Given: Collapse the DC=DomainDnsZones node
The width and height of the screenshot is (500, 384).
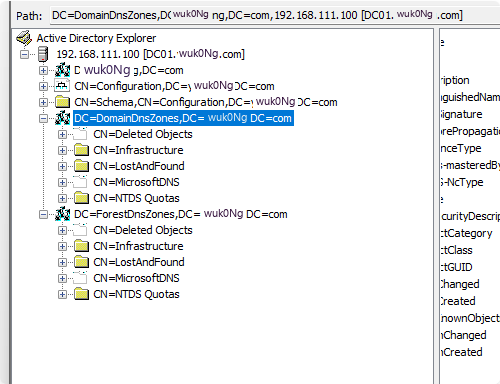Looking at the screenshot, I should [43, 118].
